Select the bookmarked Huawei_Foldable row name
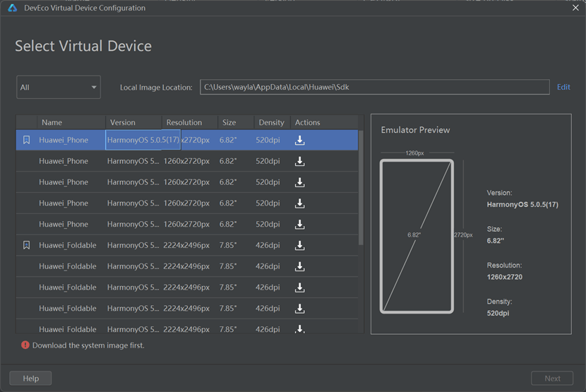Image resolution: width=586 pixels, height=392 pixels. (x=68, y=245)
